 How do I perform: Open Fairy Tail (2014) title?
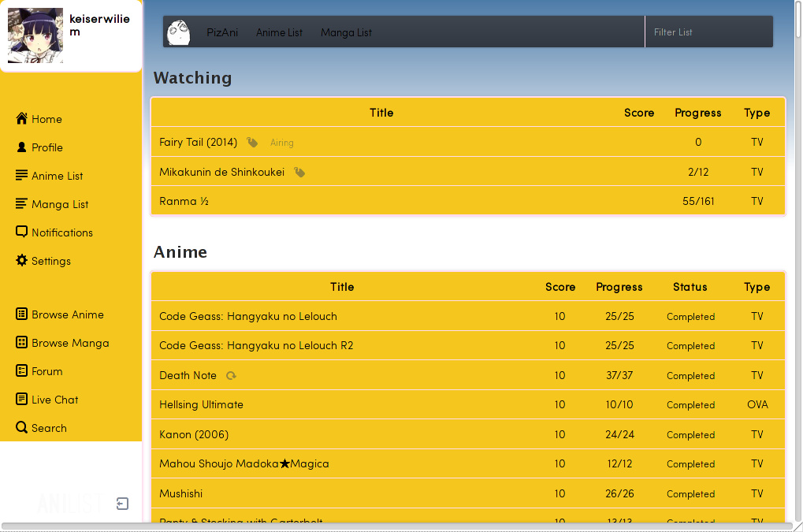(x=199, y=143)
